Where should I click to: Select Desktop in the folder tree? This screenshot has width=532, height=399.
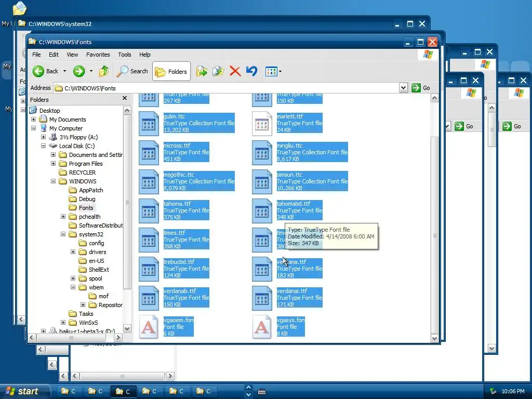(x=49, y=111)
